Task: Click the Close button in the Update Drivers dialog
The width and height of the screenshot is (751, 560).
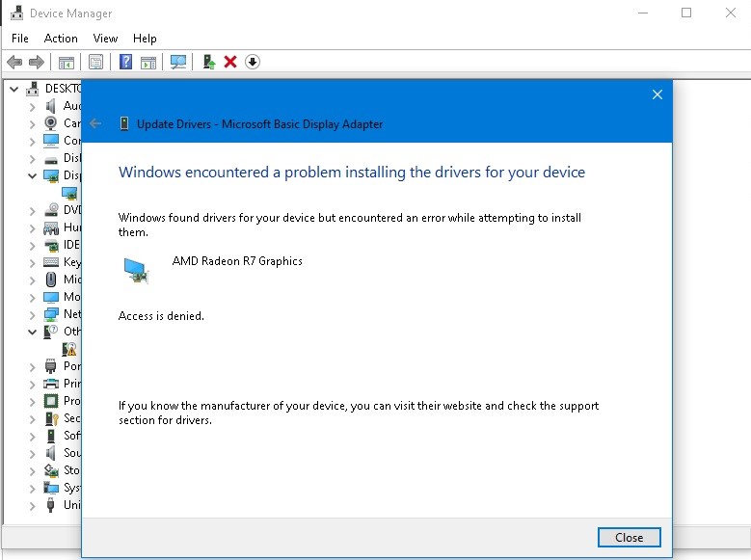Action: tap(629, 538)
